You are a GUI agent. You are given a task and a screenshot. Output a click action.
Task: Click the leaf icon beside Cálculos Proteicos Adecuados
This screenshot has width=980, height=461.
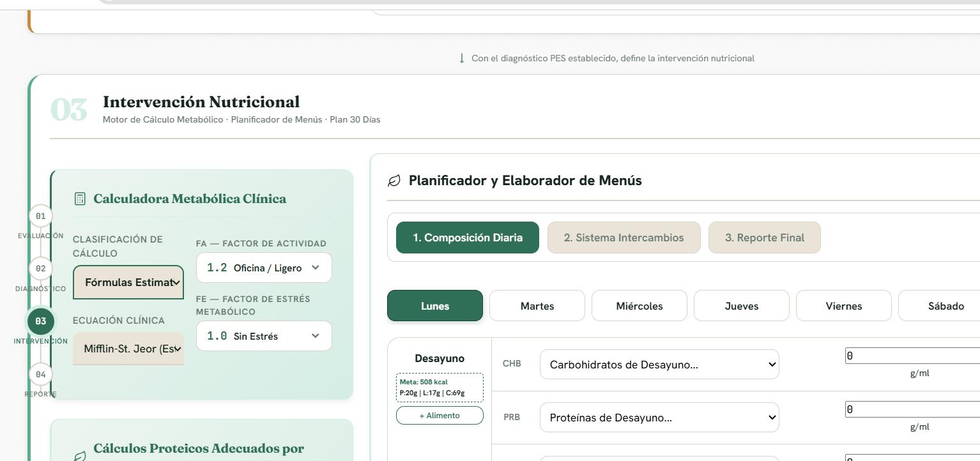80,456
